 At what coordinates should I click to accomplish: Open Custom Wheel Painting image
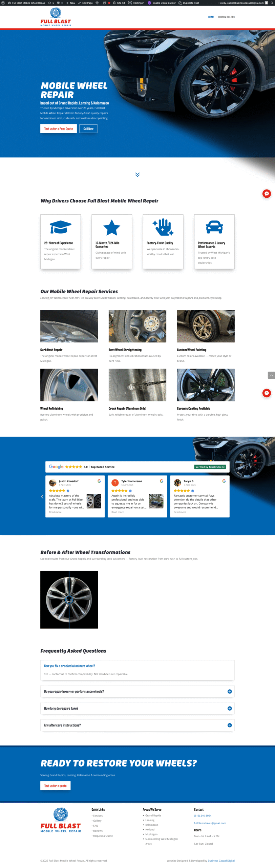tap(206, 326)
